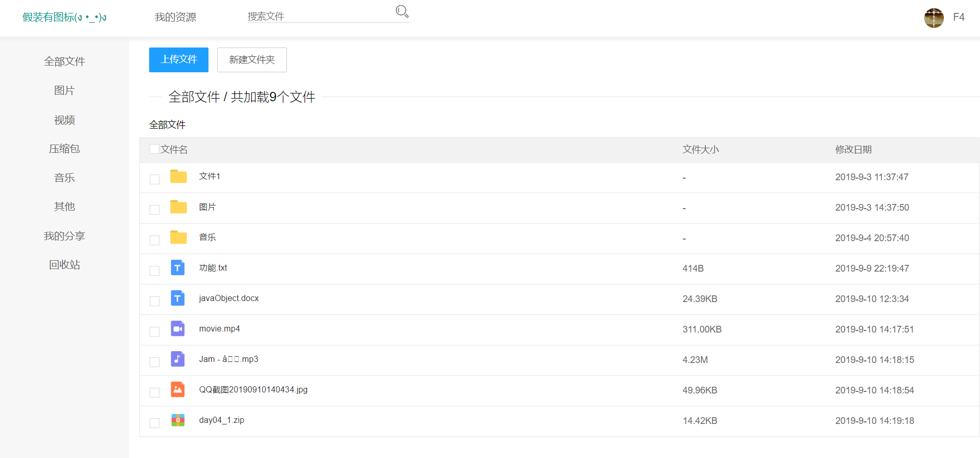Open 我的分享 in the sidebar

65,236
